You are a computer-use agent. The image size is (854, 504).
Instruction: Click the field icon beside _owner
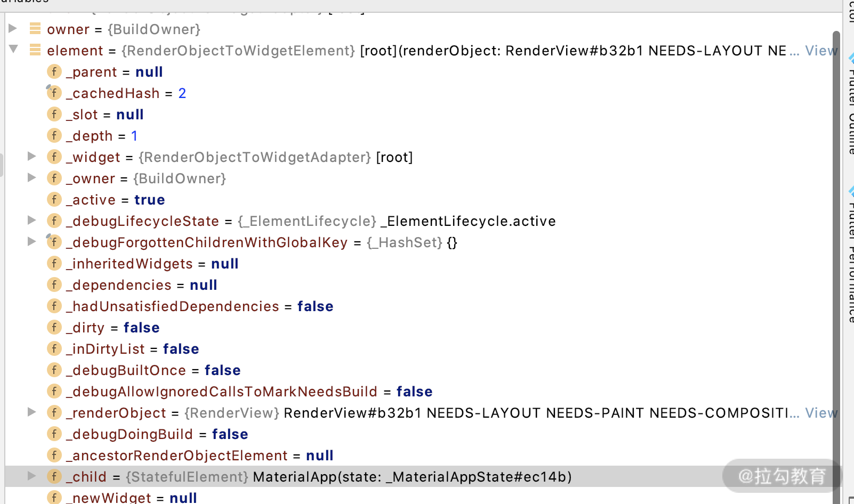(54, 178)
